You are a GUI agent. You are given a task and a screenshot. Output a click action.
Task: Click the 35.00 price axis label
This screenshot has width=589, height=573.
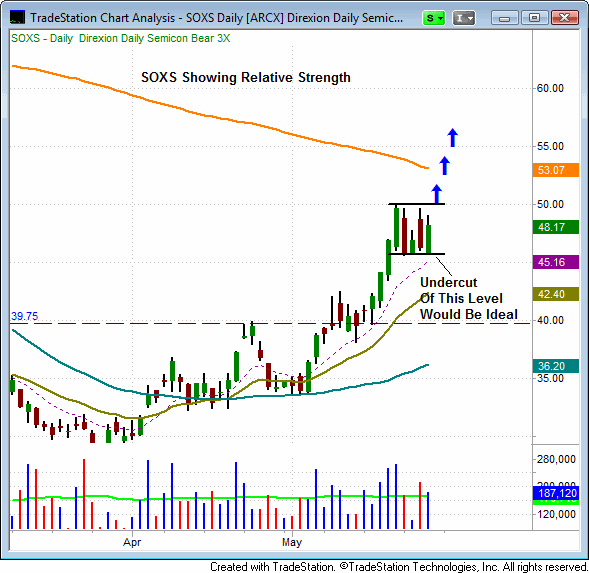click(550, 378)
